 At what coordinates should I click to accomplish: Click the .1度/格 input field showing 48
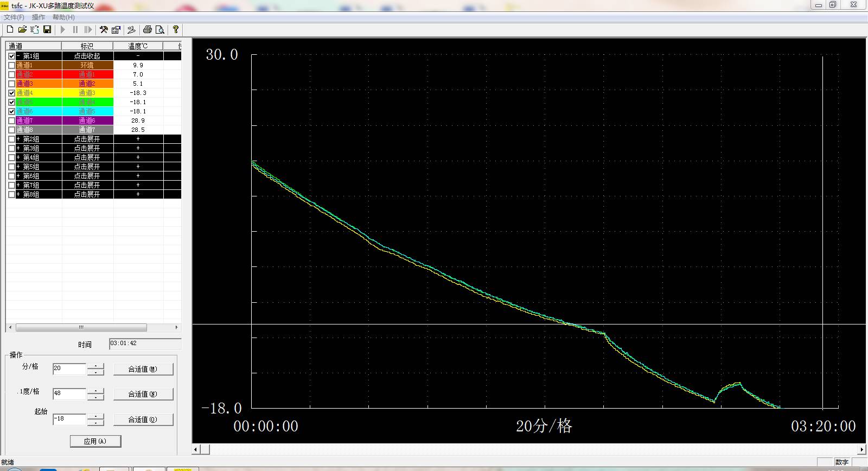coord(69,394)
